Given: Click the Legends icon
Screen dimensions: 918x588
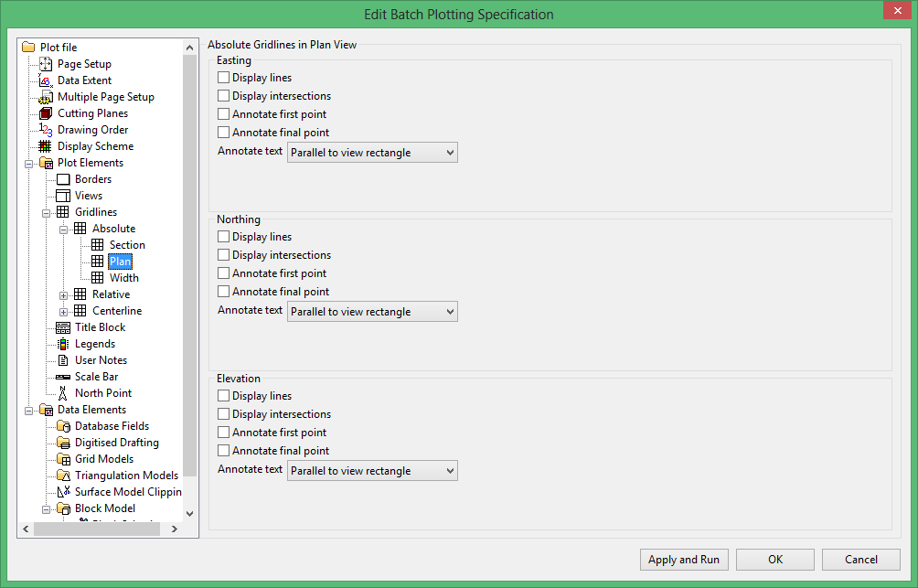Looking at the screenshot, I should tap(63, 344).
